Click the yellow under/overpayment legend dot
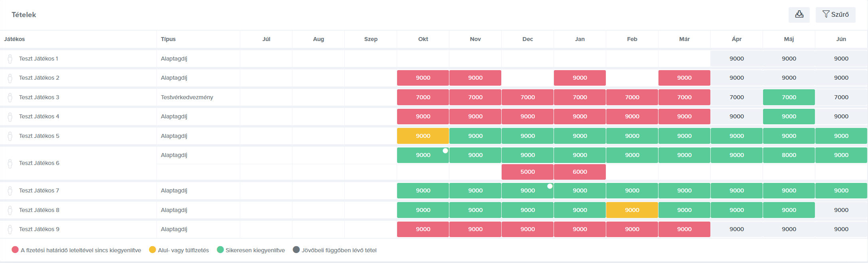Viewport: 868px width, 263px height. point(152,250)
